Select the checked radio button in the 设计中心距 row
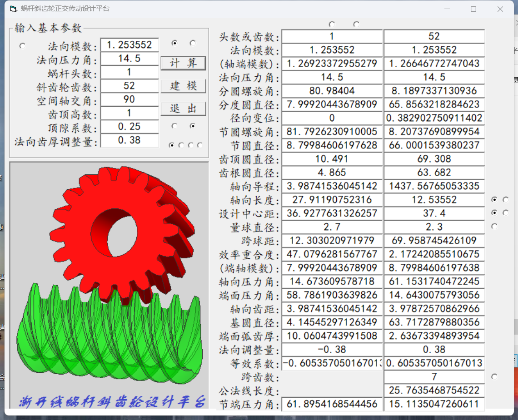518x420 pixels. (494, 212)
